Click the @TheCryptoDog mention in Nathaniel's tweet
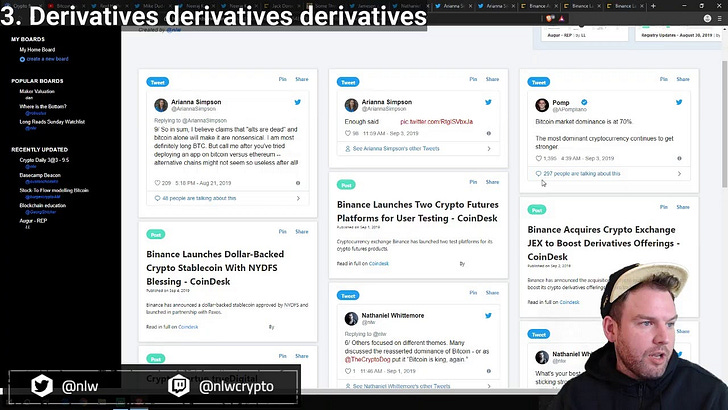The width and height of the screenshot is (728, 410). (367, 359)
